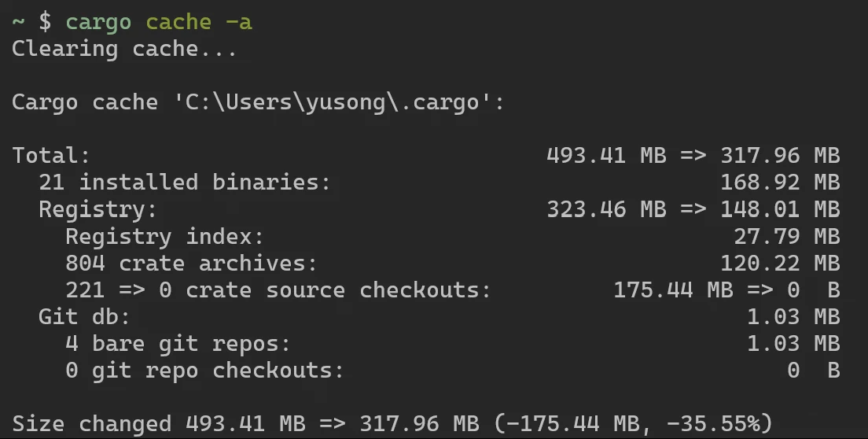Click the '4 bare git repos:' line
The width and height of the screenshot is (868, 439).
[178, 344]
